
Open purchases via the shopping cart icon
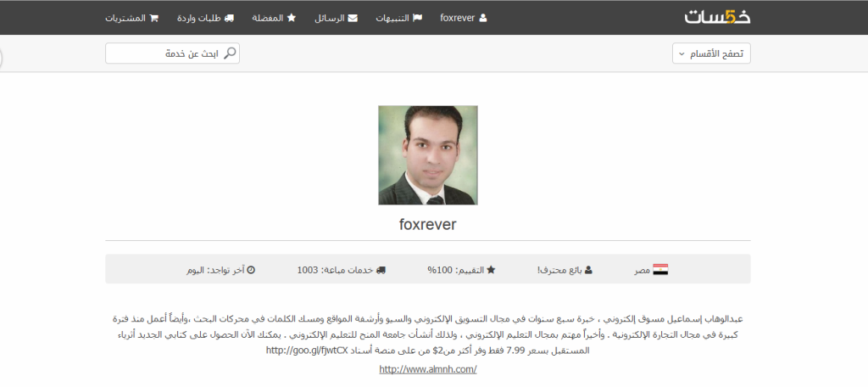coord(154,18)
